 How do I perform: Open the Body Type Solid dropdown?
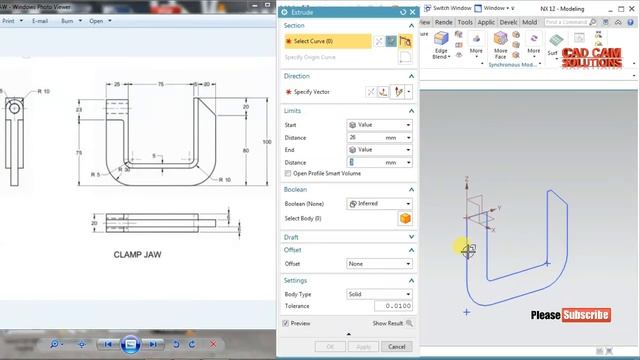tap(379, 294)
